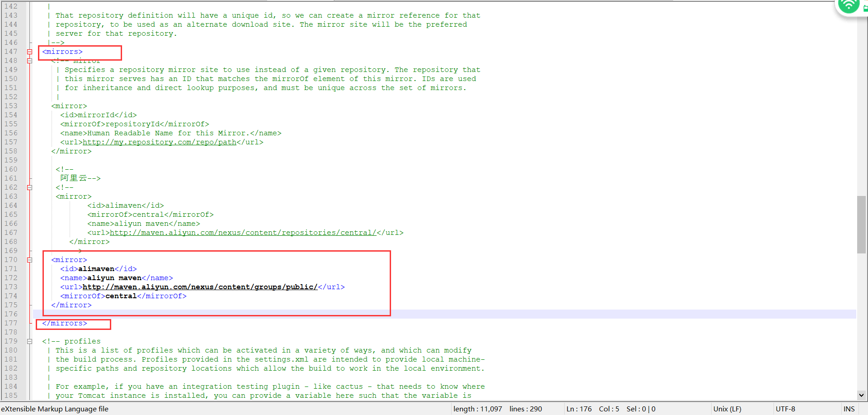The height and width of the screenshot is (415, 868).
Task: Click <id>alimaven</id> on line 164
Action: [x=126, y=205]
